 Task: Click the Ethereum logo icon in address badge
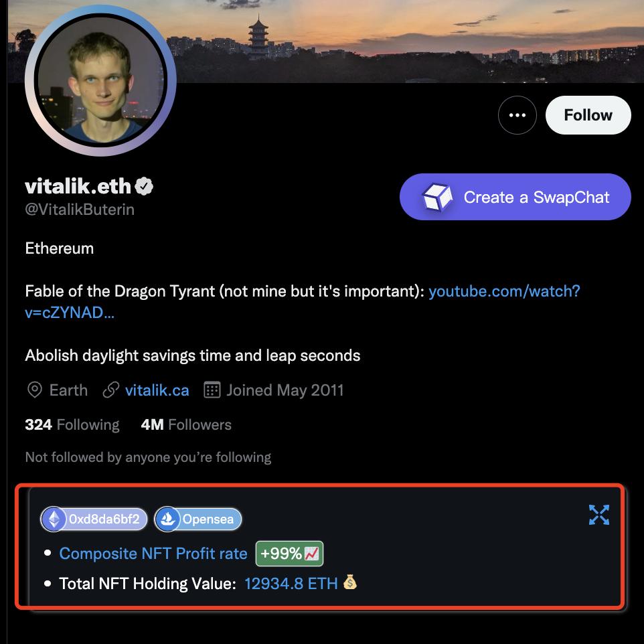coord(54,519)
